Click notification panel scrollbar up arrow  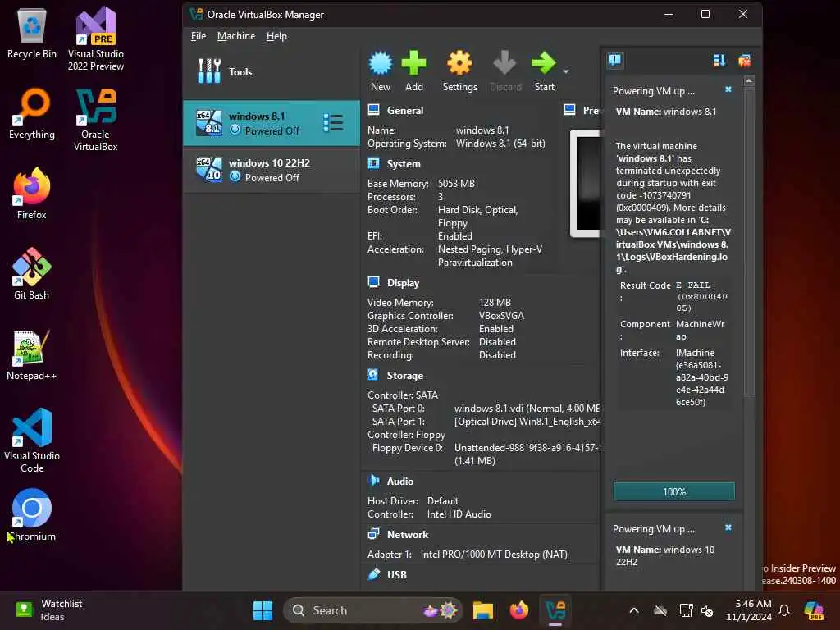749,81
